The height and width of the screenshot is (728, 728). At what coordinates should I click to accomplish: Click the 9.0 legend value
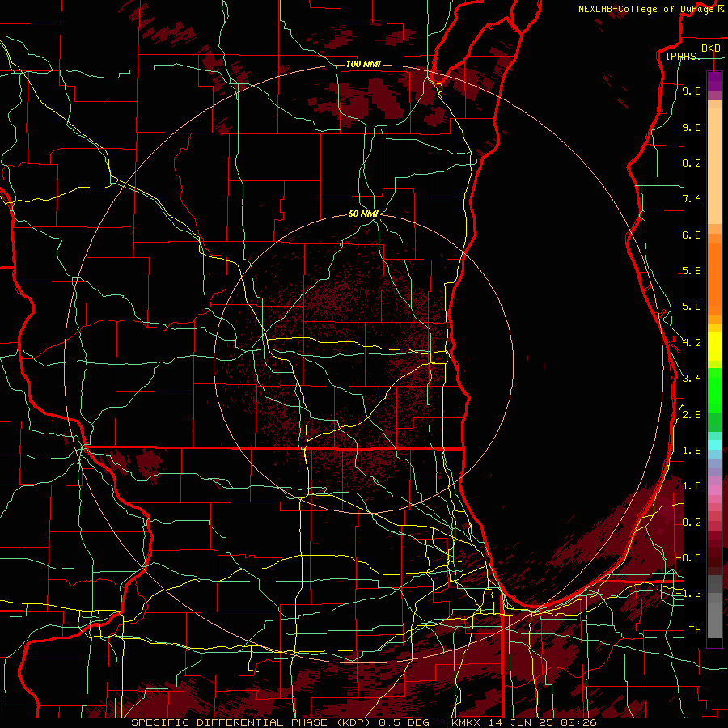click(692, 127)
